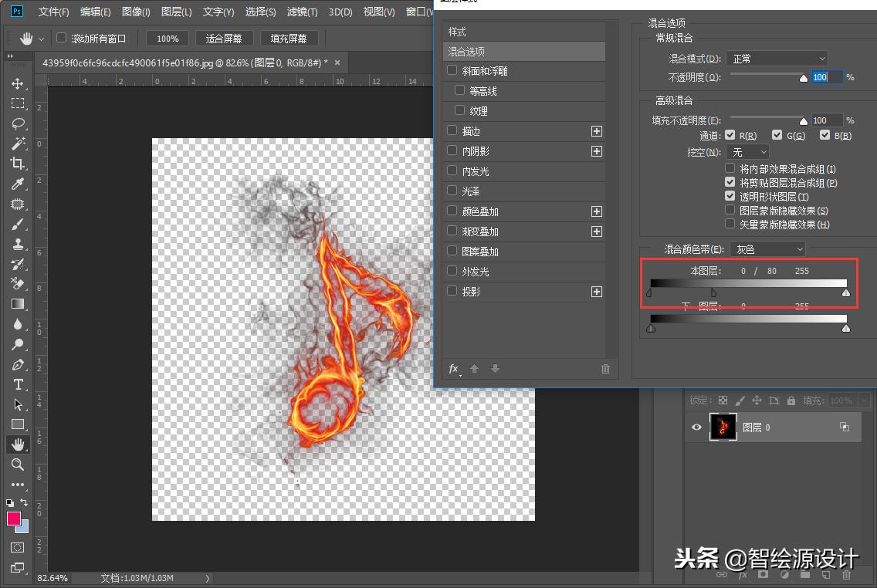Image resolution: width=877 pixels, height=588 pixels.
Task: Open the 挖空 dropdown
Action: (x=747, y=151)
